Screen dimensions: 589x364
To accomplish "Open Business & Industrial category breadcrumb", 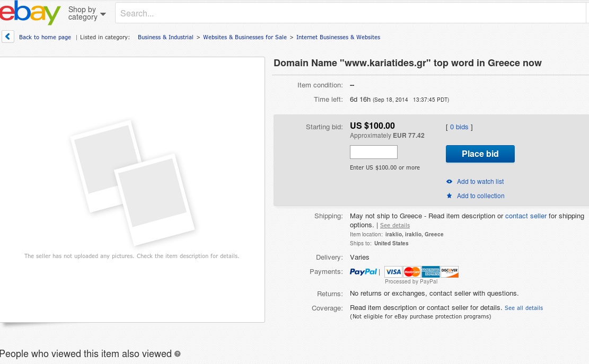I will tap(165, 37).
